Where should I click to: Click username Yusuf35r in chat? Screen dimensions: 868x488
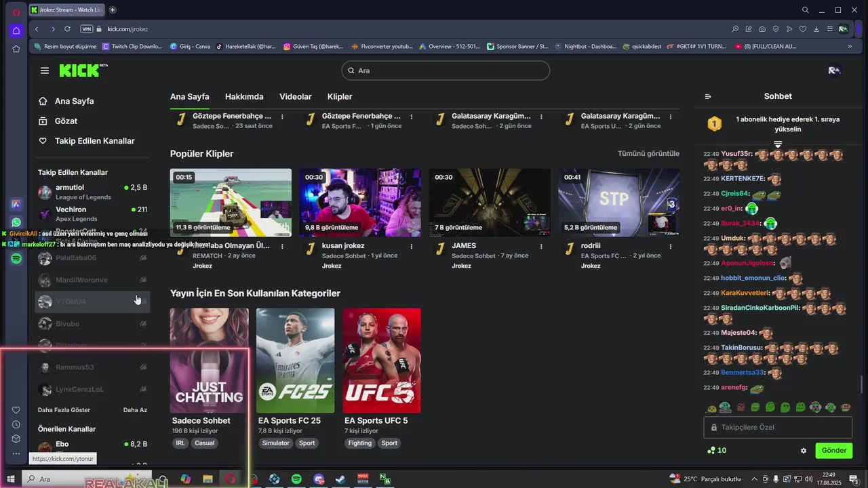pos(736,154)
